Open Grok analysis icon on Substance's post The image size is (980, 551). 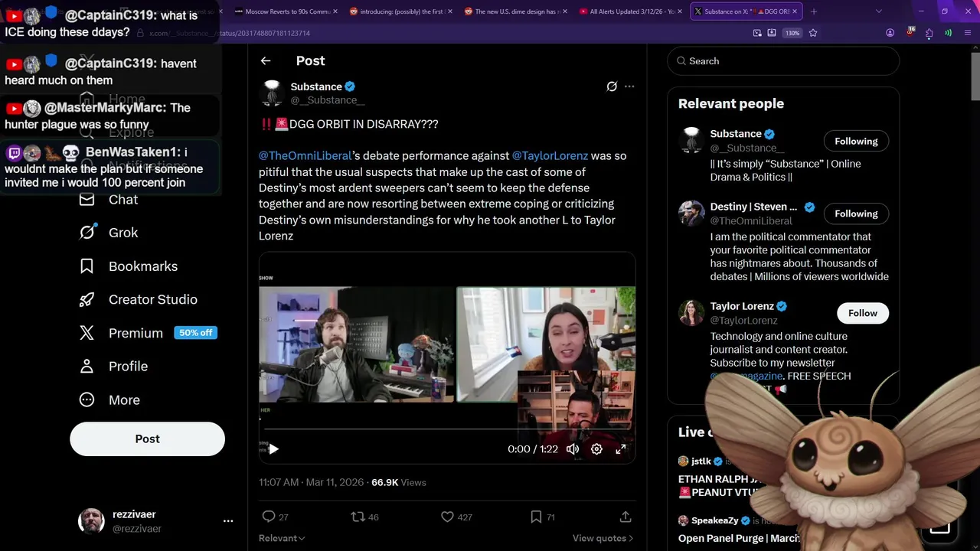(x=612, y=86)
